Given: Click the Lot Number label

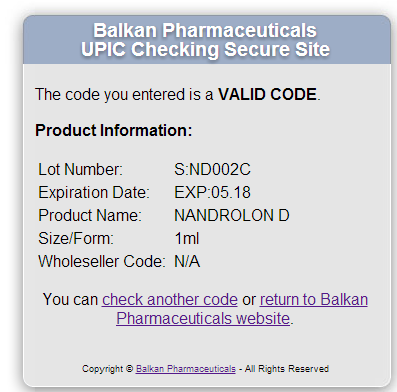Looking at the screenshot, I should (x=80, y=169).
